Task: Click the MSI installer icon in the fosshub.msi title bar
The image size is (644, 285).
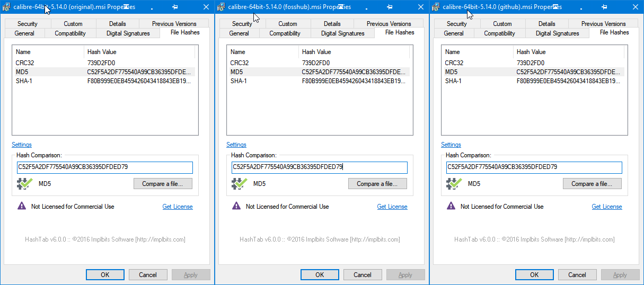Action: [x=222, y=7]
